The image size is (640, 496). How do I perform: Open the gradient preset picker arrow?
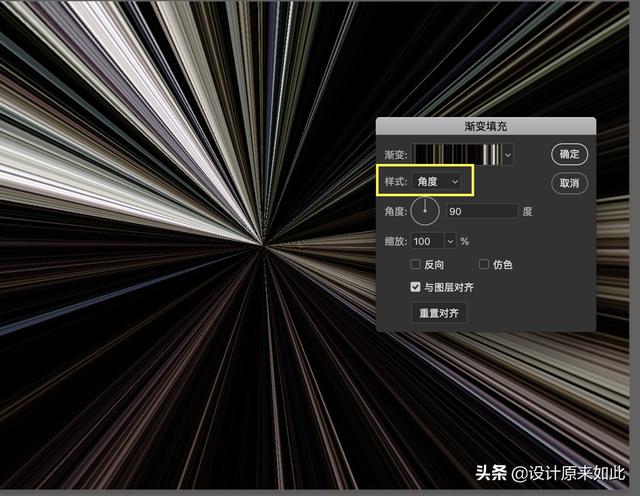pyautogui.click(x=508, y=155)
